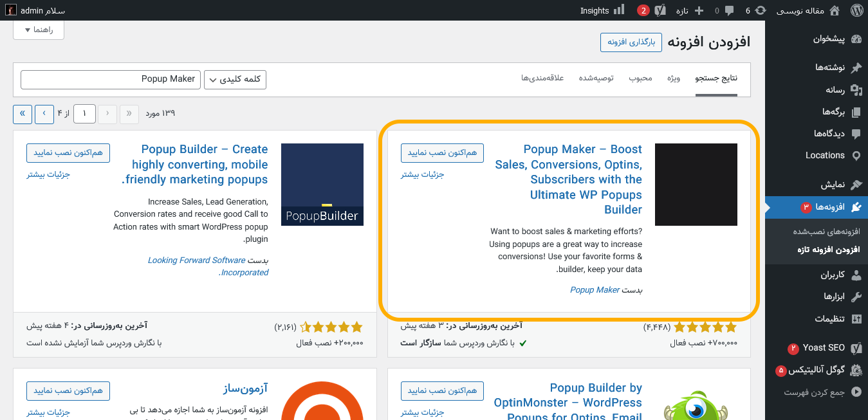This screenshot has width=868, height=420.
Task: Open the updates indicator showing 6
Action: pos(757,10)
